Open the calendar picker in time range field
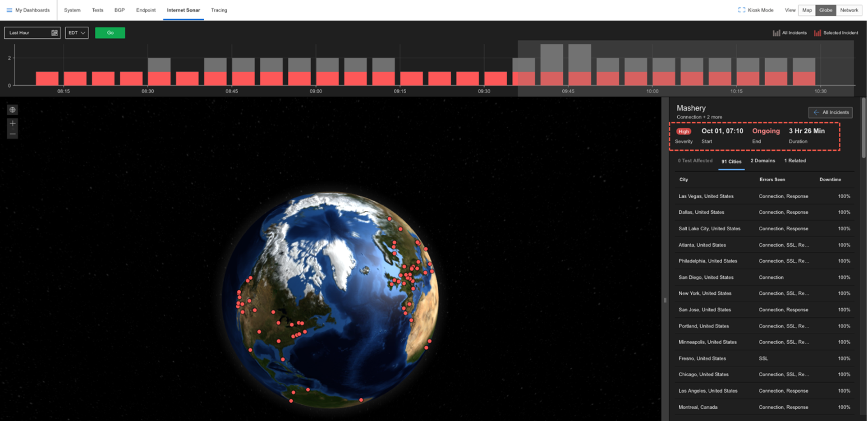 54,33
